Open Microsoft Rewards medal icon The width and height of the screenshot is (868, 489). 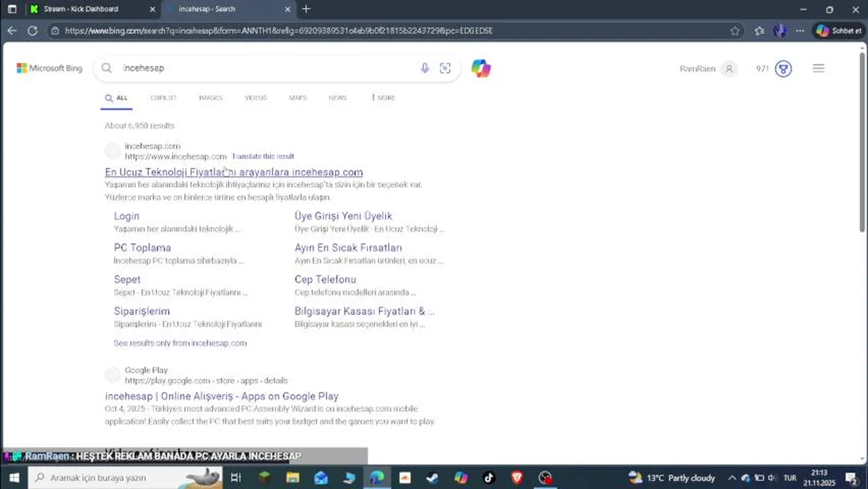pos(783,69)
